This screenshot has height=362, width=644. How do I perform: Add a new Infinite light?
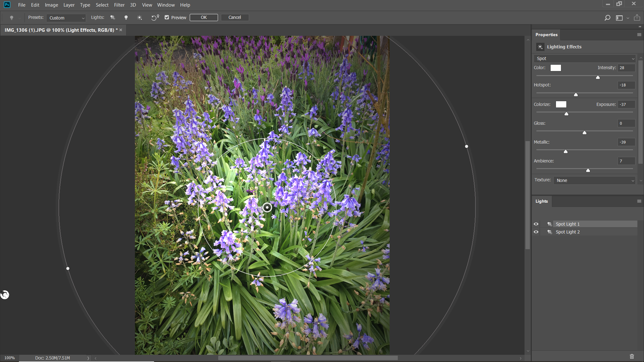tap(140, 17)
